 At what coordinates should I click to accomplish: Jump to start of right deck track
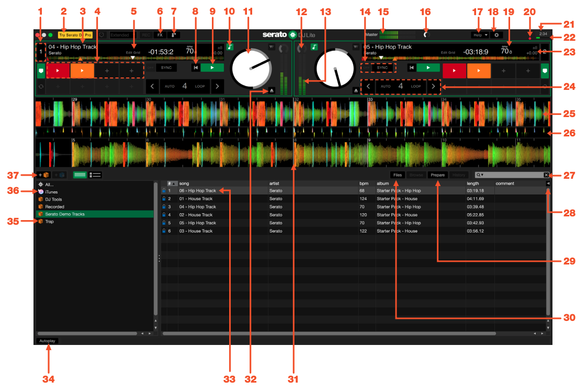[x=411, y=68]
